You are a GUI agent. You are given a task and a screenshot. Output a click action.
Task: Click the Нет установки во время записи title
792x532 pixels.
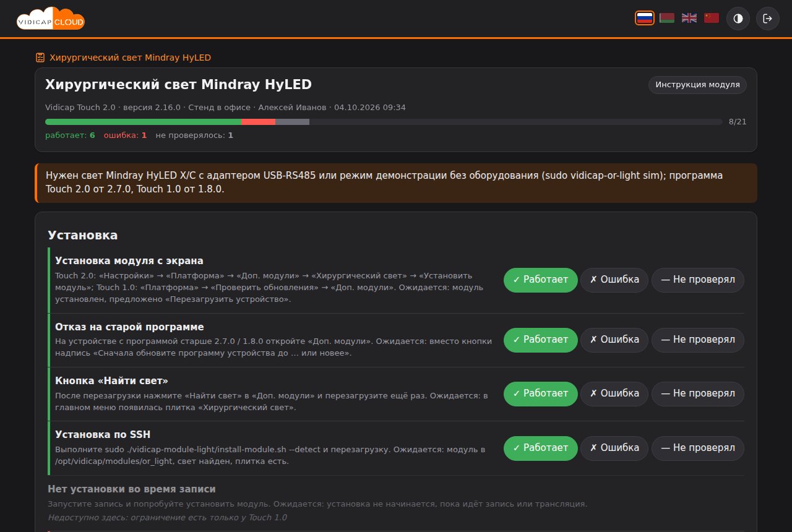pos(132,489)
